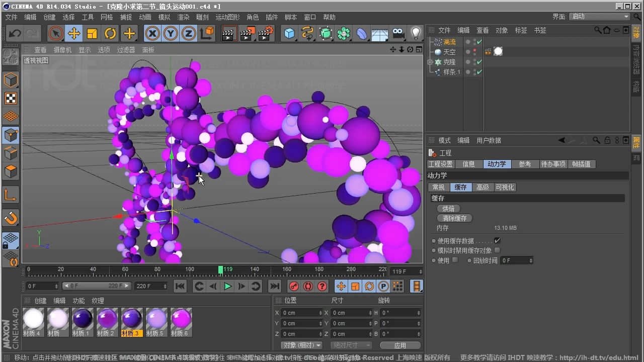Click the Light object icon in the toolbar

416,33
